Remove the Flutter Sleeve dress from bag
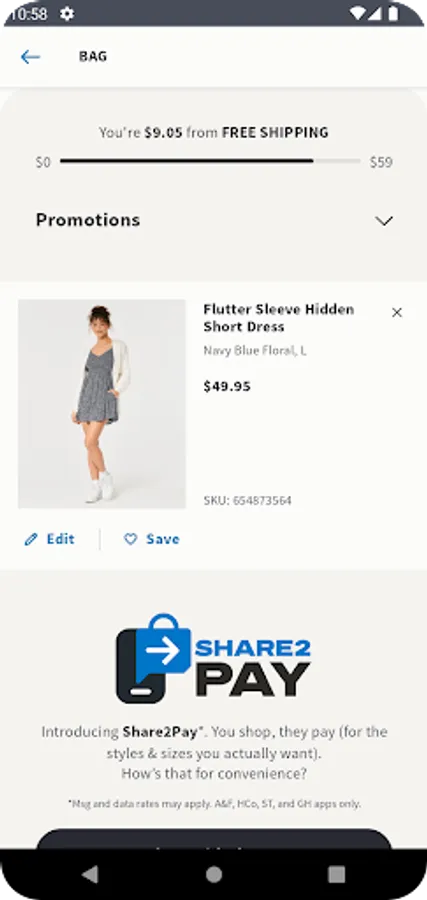This screenshot has height=900, width=427. coord(397,312)
